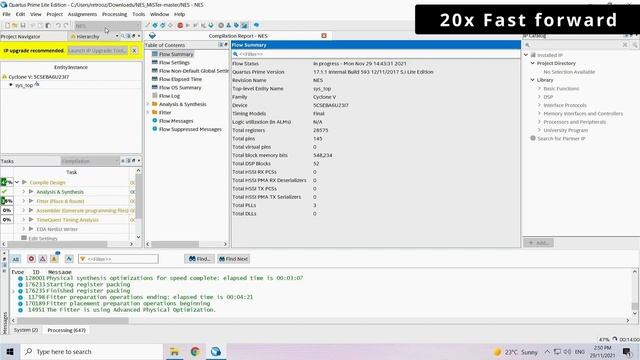Viewport: 640px width, 360px height.
Task: Click Launch IP Upgrade Tool button
Action: [98, 51]
